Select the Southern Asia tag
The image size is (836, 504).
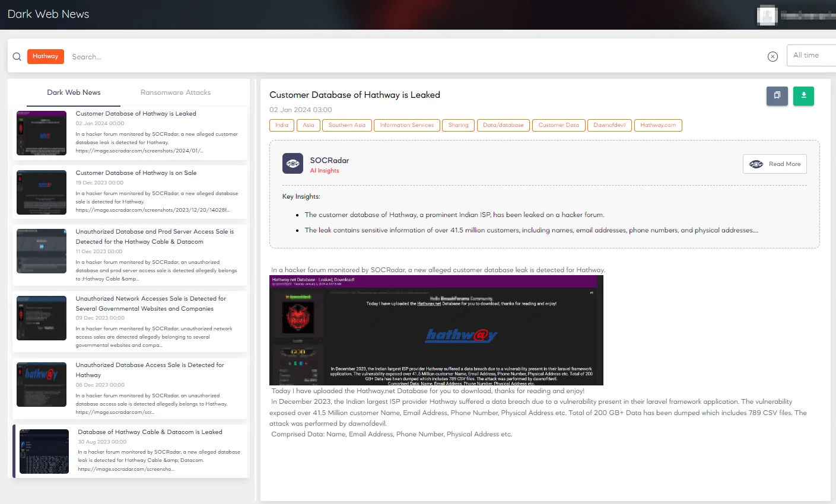(347, 125)
